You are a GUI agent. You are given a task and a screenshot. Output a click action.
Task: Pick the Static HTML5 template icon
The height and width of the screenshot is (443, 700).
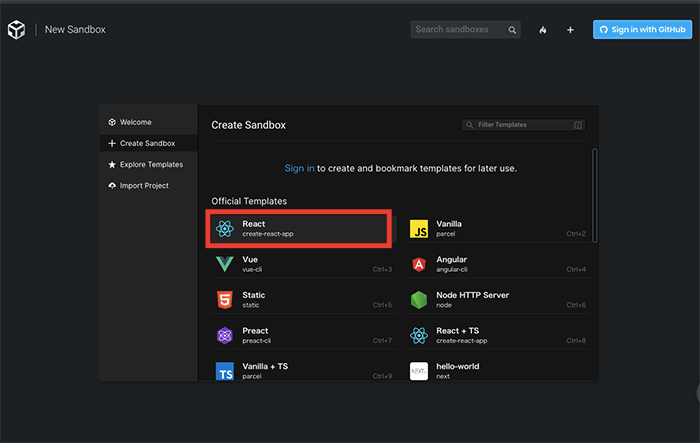[224, 300]
